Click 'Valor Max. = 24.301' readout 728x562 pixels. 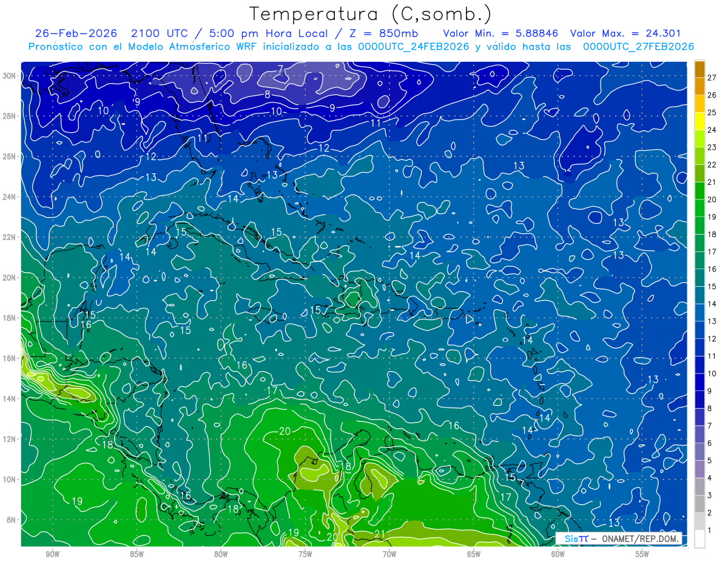tap(626, 33)
